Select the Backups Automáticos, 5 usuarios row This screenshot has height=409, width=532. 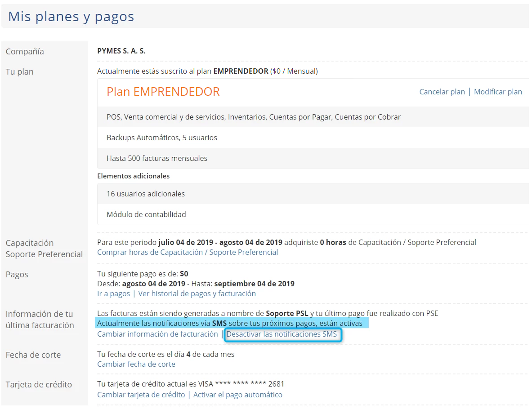pyautogui.click(x=162, y=138)
